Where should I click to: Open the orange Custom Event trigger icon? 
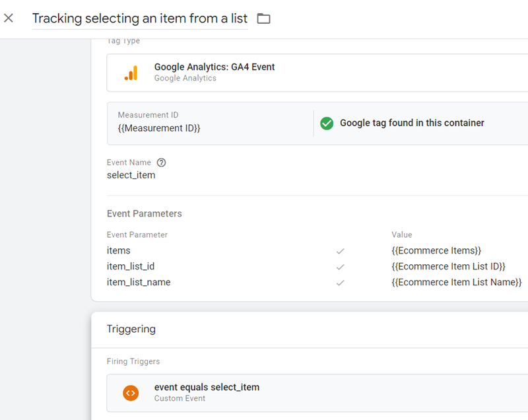click(131, 392)
